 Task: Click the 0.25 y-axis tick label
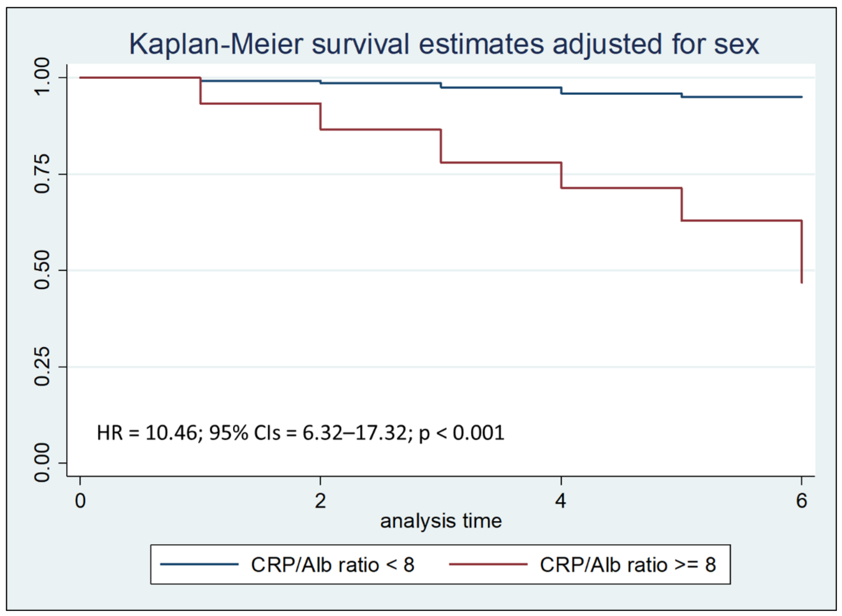pyautogui.click(x=42, y=367)
